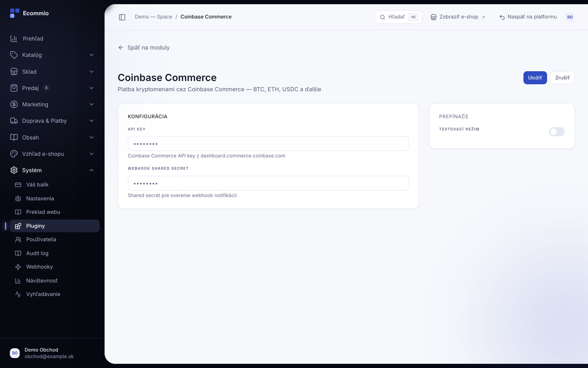Screen dimensions: 588x368
Task: Click the Naspäť na platformu link
Action: [x=528, y=17]
